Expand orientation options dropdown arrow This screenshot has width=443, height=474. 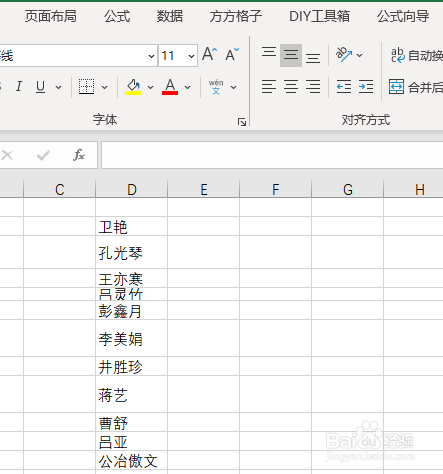[x=359, y=55]
